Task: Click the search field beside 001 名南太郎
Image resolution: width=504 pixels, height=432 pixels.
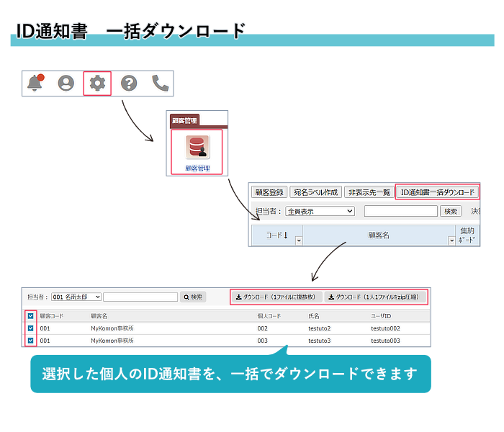Action: [140, 297]
